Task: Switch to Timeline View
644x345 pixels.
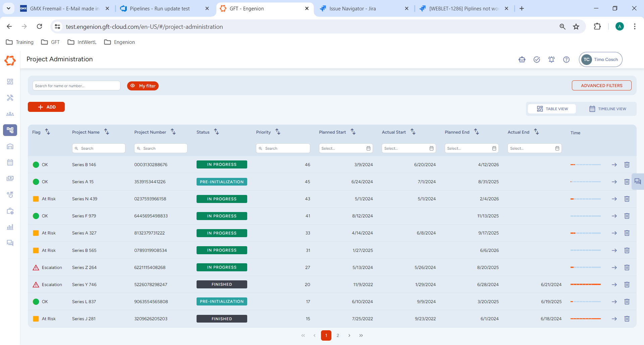Action: [607, 109]
